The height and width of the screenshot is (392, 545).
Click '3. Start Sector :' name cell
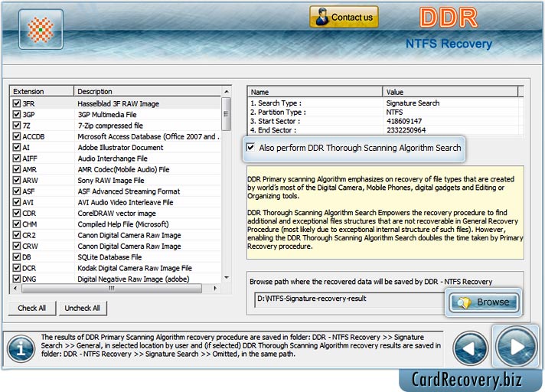coord(275,121)
